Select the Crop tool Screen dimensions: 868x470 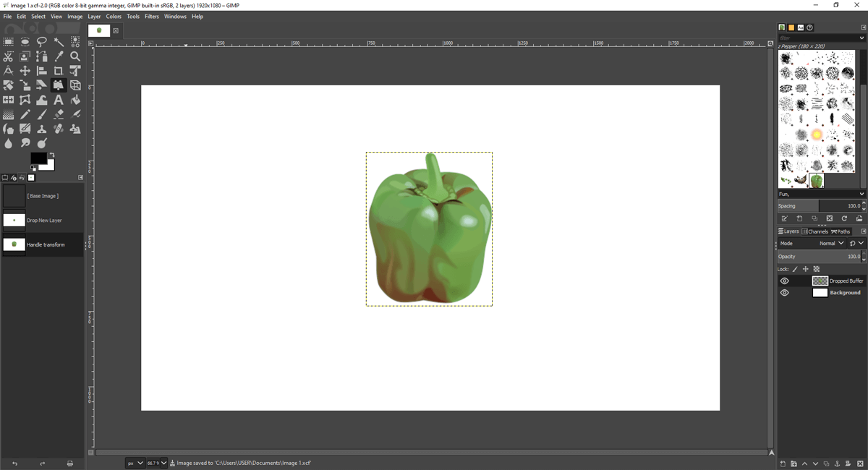pos(59,71)
